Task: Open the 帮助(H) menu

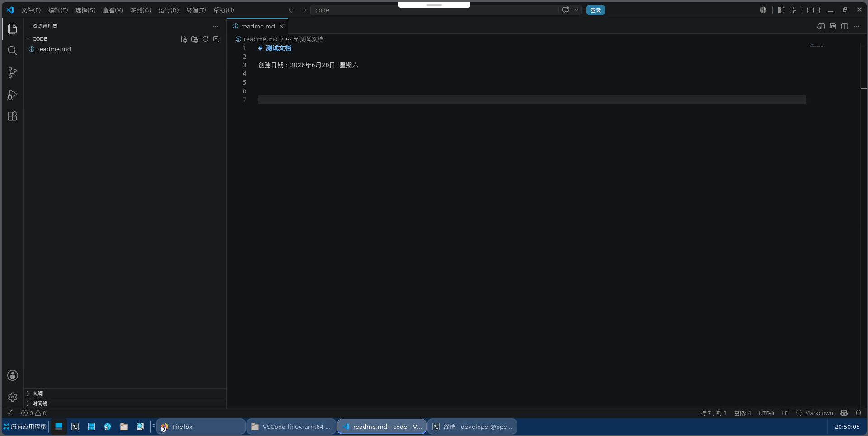Action: click(x=224, y=10)
